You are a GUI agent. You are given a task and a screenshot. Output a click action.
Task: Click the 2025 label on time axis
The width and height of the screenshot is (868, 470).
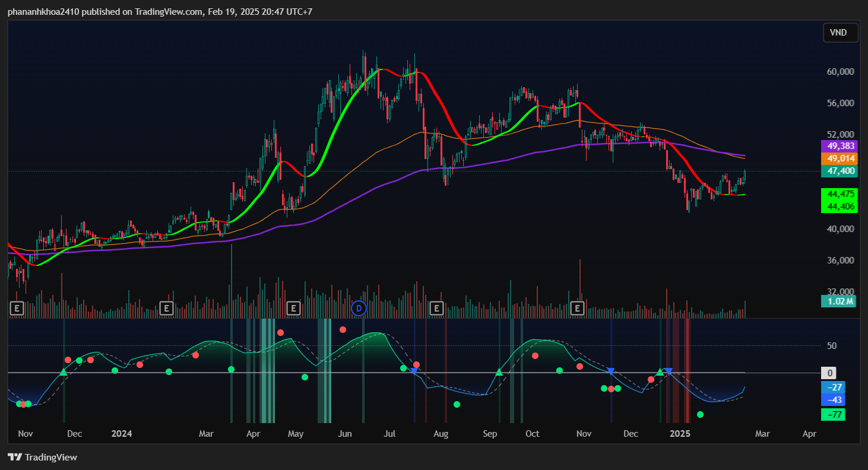pyautogui.click(x=680, y=434)
